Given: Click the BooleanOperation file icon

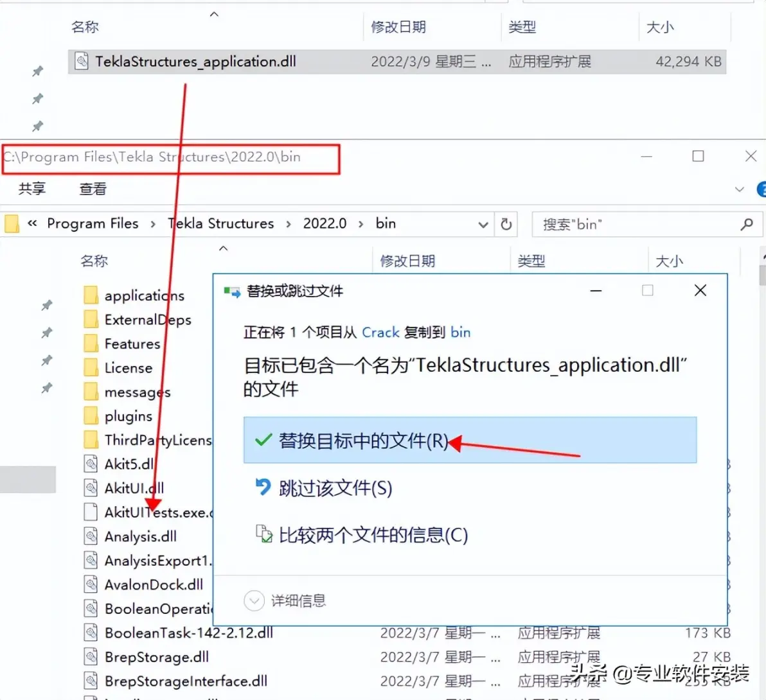Looking at the screenshot, I should [x=91, y=608].
